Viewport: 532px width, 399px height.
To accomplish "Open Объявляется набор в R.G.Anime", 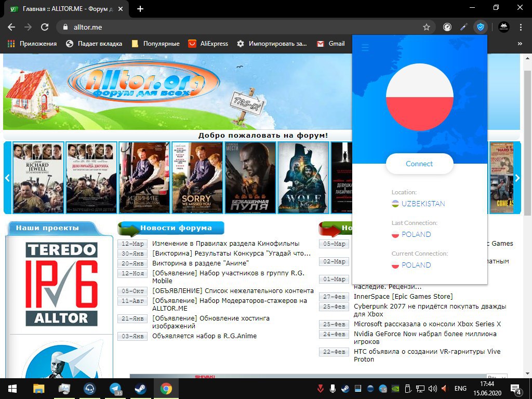I will point(204,336).
